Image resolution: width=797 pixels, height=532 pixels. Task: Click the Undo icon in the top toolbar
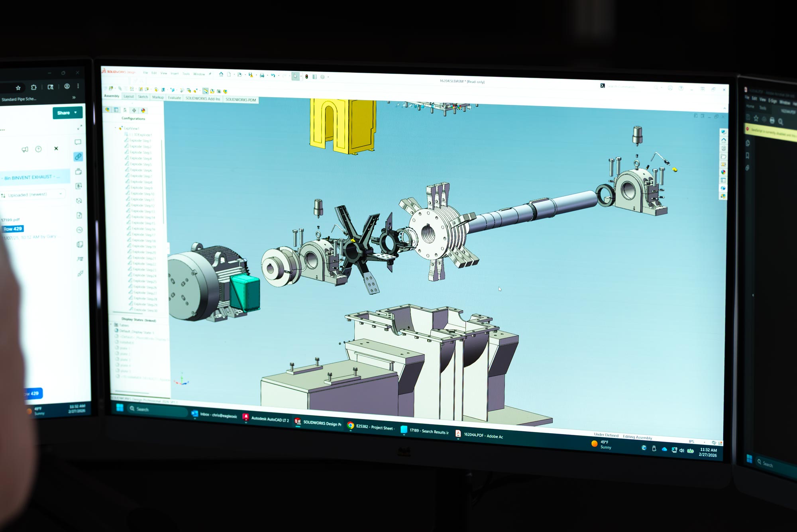[273, 76]
